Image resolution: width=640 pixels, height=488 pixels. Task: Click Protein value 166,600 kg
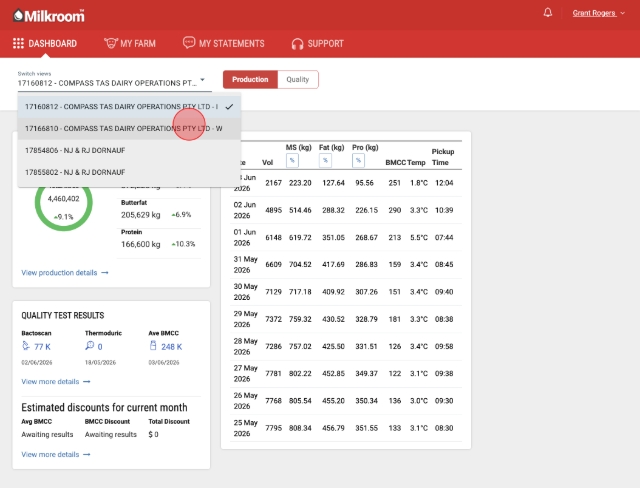(x=141, y=244)
